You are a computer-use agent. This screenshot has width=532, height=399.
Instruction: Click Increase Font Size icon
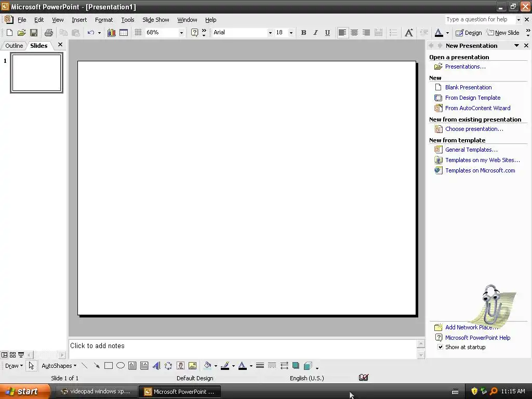point(409,33)
